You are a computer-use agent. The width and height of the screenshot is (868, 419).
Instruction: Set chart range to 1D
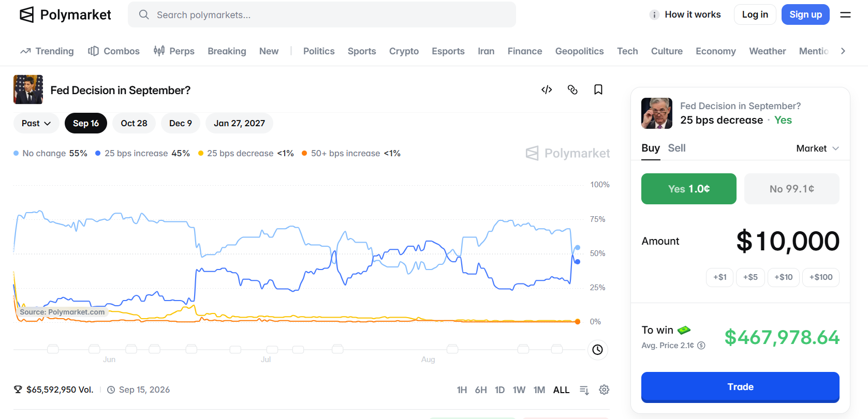tap(499, 390)
